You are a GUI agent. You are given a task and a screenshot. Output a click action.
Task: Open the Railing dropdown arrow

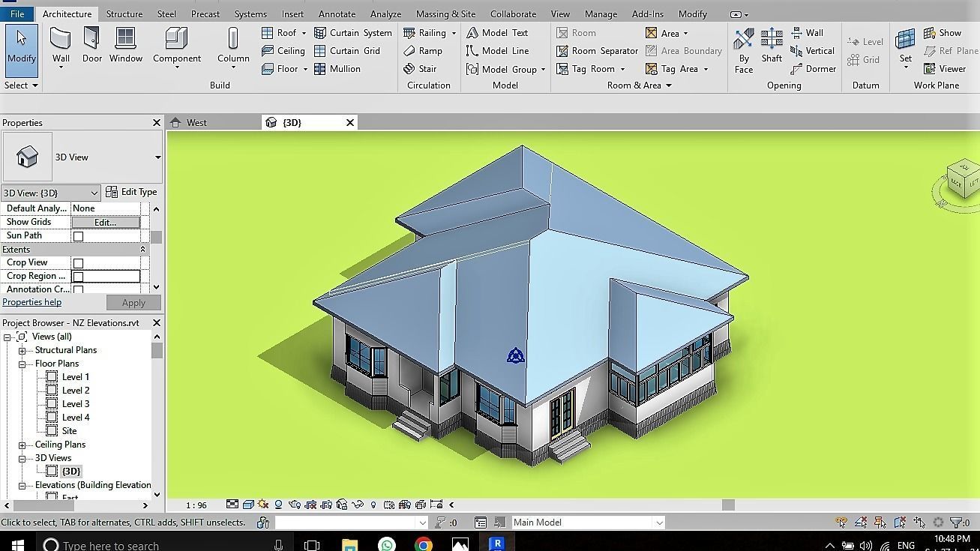pyautogui.click(x=454, y=33)
